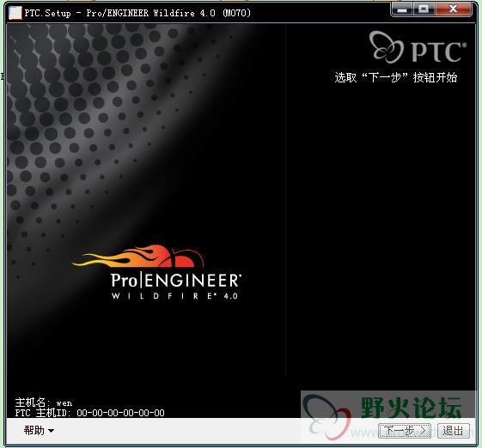This screenshot has height=448, width=482.
Task: Open the 帮助 (Help) dropdown menu
Action: pos(39,430)
